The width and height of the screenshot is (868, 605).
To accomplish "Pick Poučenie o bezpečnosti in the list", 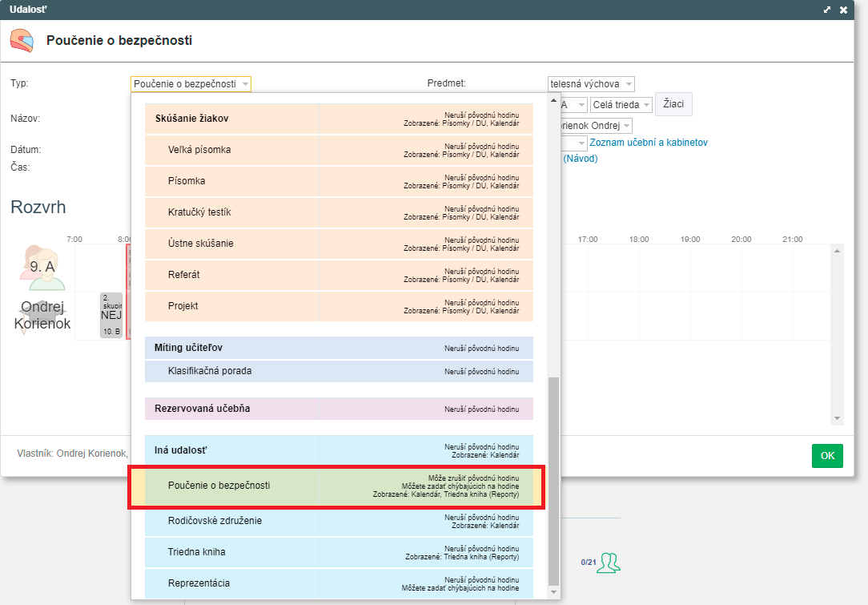I will tap(219, 486).
